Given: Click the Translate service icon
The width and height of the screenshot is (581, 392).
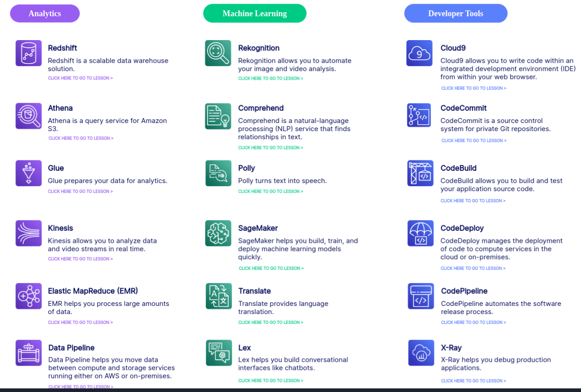Looking at the screenshot, I should click(219, 296).
